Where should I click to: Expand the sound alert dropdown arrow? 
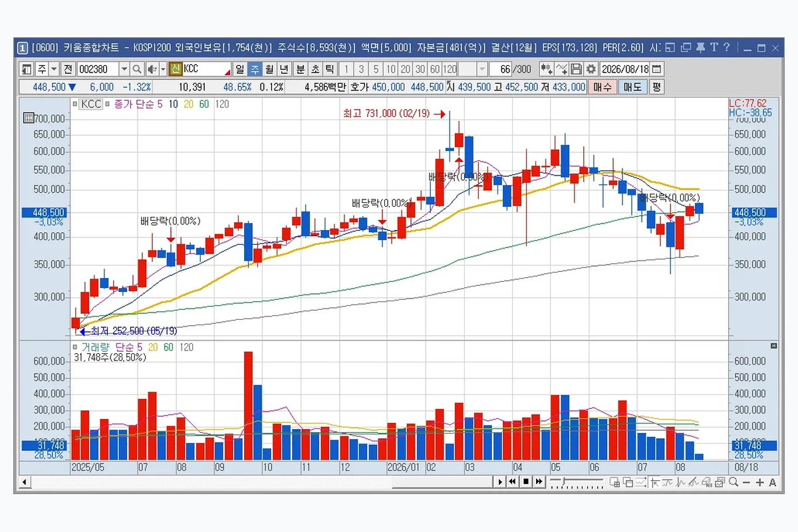[x=163, y=69]
